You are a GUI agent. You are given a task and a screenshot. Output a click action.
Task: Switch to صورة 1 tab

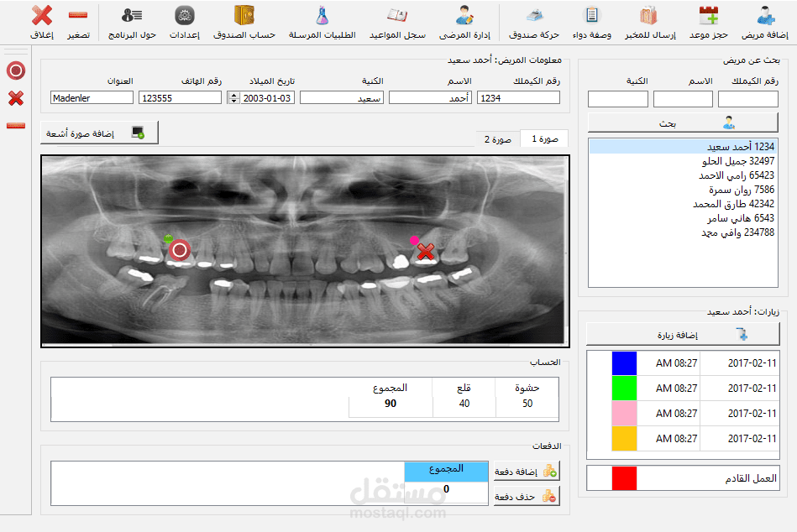(x=544, y=138)
